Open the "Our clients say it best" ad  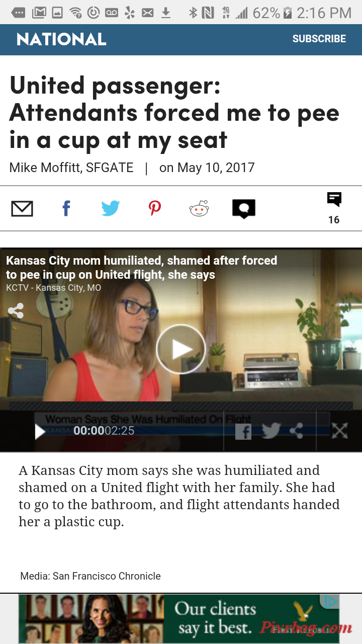[x=179, y=619]
